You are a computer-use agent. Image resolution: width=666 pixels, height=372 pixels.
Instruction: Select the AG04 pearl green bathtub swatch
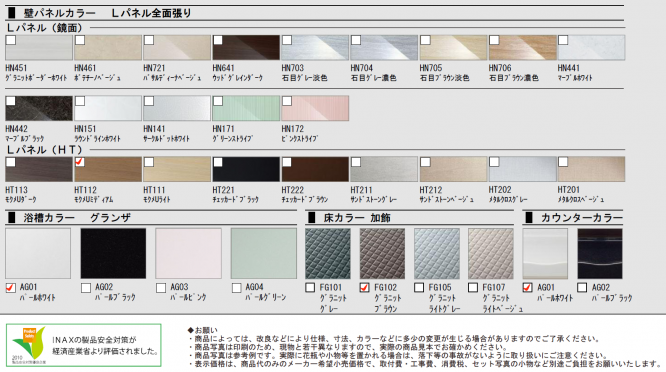tap(264, 254)
